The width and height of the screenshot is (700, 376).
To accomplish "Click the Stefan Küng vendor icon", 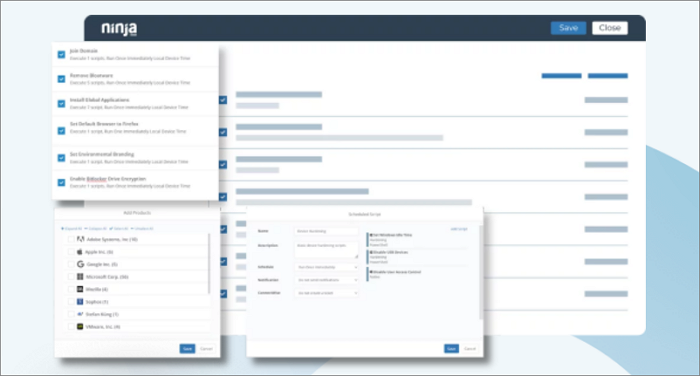I will pos(80,314).
